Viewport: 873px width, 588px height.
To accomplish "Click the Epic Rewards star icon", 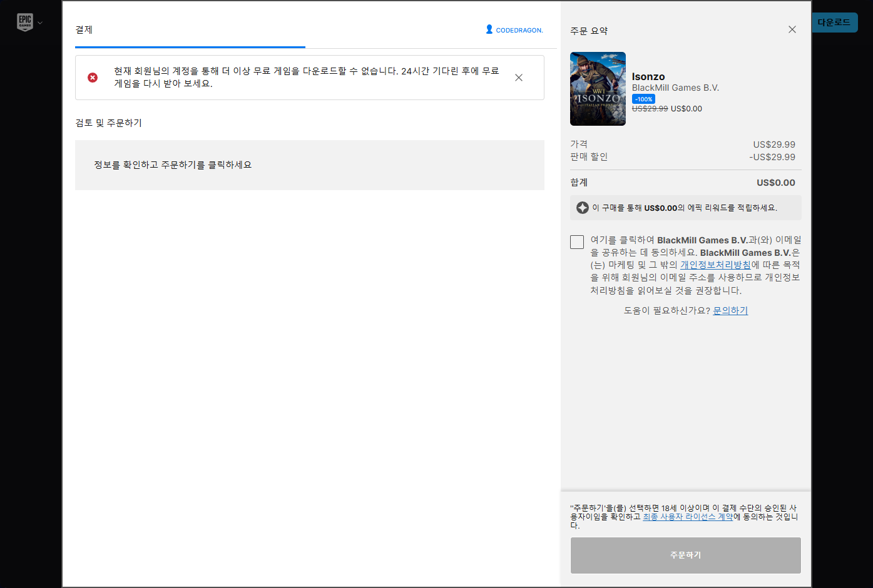I will click(x=583, y=208).
